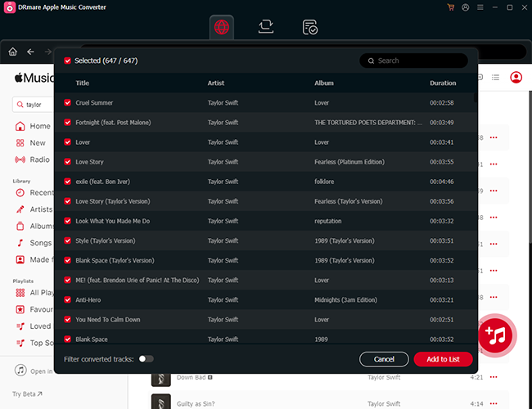Click the reputation album cell
Viewport: 532px width, 409px height.
327,221
